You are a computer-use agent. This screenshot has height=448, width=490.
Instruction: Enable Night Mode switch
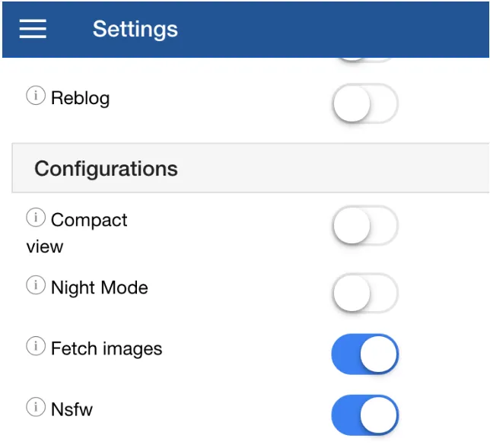coord(365,293)
